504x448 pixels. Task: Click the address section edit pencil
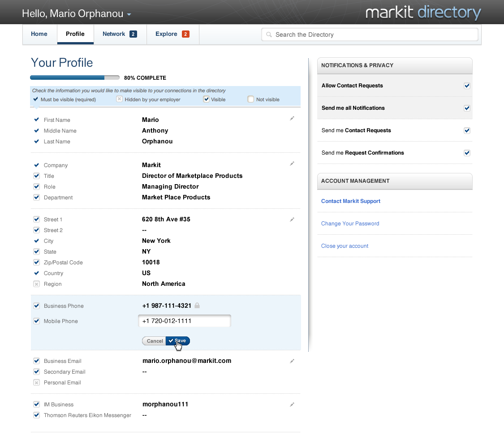click(x=292, y=220)
